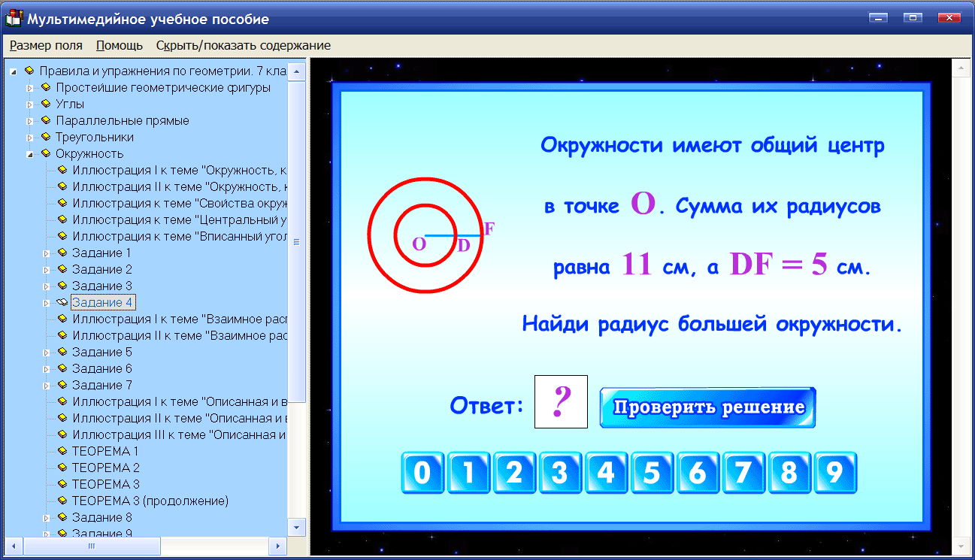
Task: Click the application logo in the title bar
Action: (x=14, y=17)
